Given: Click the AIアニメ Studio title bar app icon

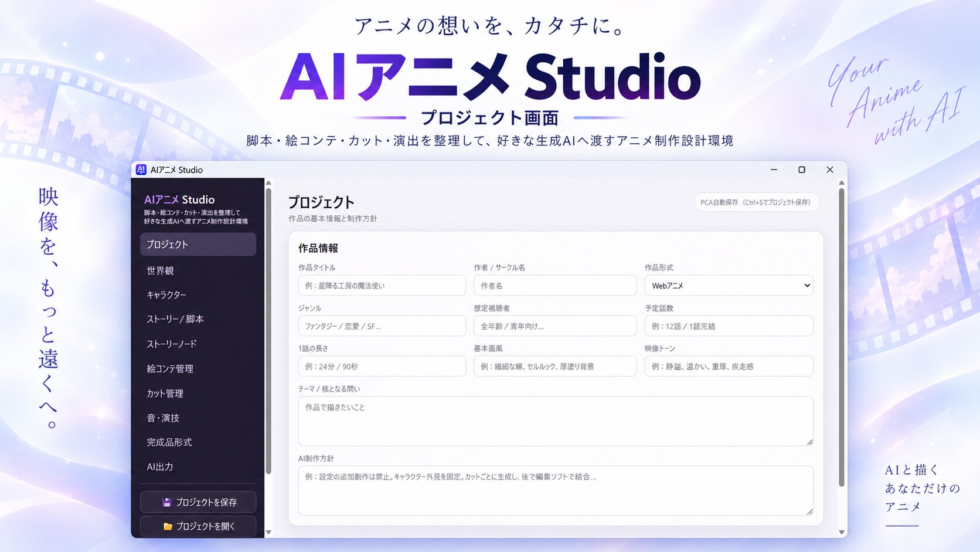Looking at the screenshot, I should [141, 170].
